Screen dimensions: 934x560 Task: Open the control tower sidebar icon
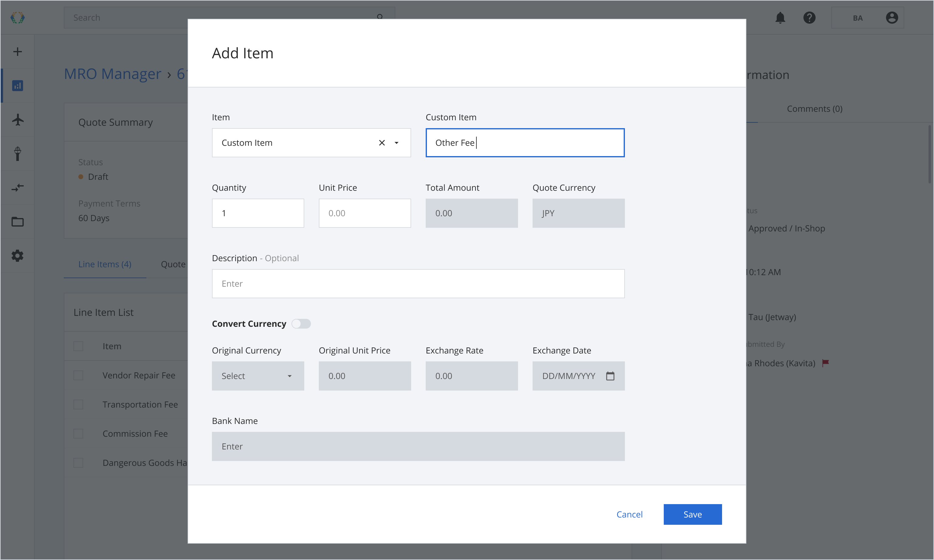click(17, 154)
